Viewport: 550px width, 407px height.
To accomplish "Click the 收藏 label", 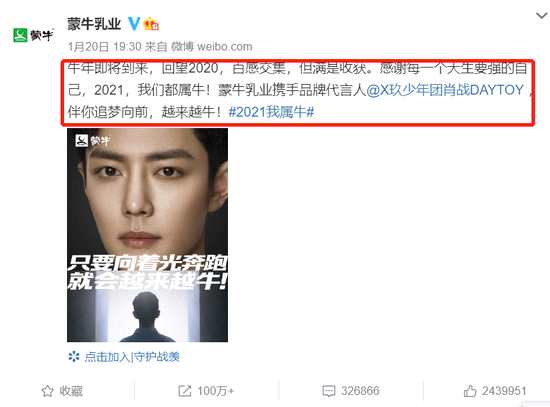I will pos(71,391).
